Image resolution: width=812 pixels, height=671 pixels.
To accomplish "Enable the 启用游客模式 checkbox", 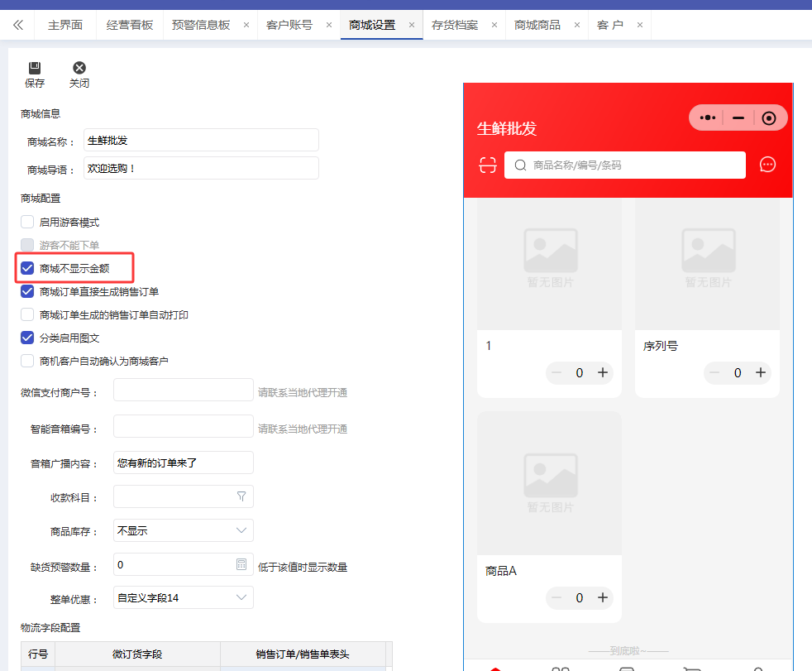I will click(x=27, y=223).
